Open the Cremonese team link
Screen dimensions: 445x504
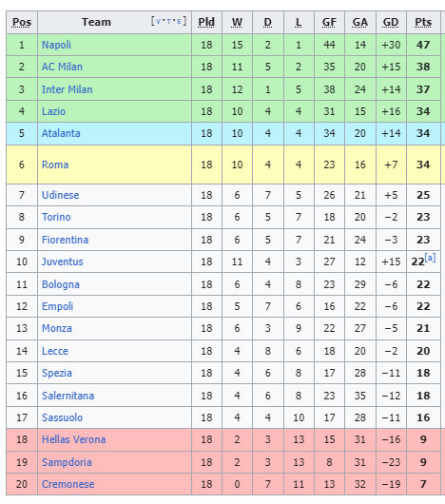point(68,484)
